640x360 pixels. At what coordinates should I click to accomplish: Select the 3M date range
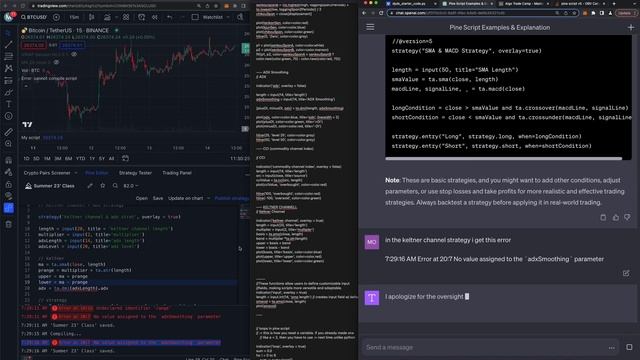coord(58,158)
